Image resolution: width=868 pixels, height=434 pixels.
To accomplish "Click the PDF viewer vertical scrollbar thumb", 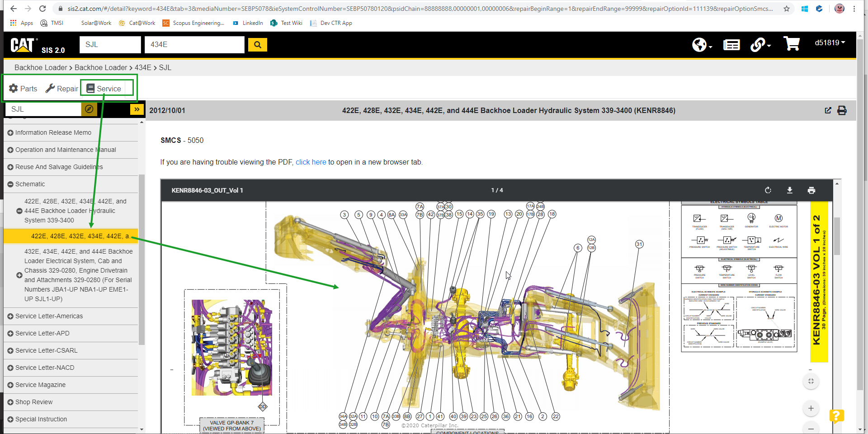I will 837,236.
